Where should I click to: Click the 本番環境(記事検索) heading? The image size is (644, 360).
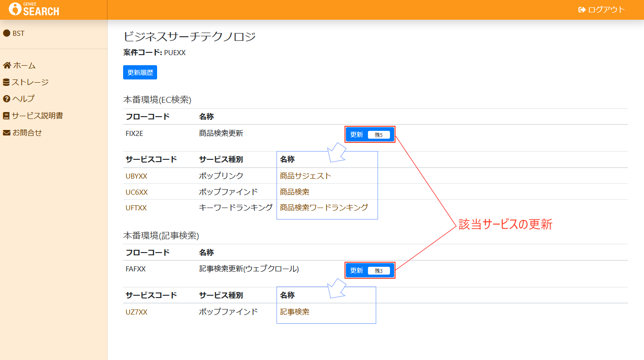coord(161,236)
